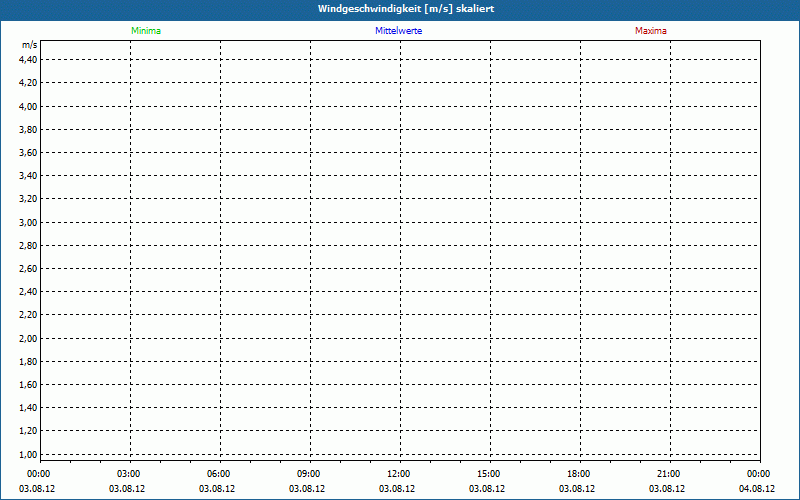Click the Maxima legend label

(650, 31)
